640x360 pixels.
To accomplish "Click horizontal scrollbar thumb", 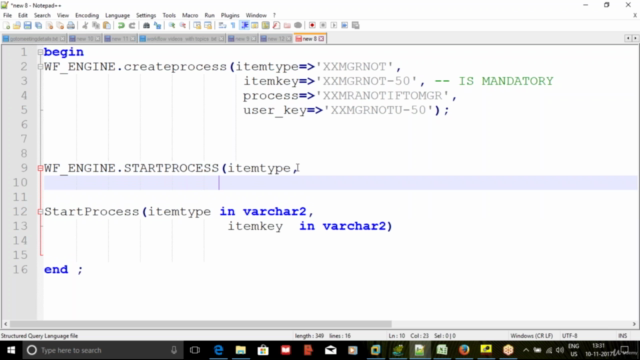I will 200,324.
